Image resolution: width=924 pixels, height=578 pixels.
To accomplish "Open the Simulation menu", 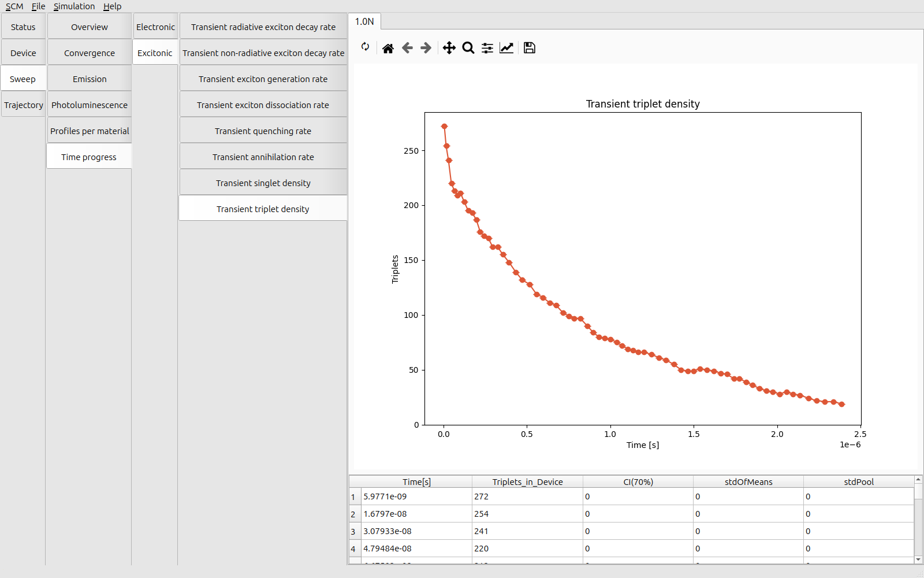I will coord(74,6).
